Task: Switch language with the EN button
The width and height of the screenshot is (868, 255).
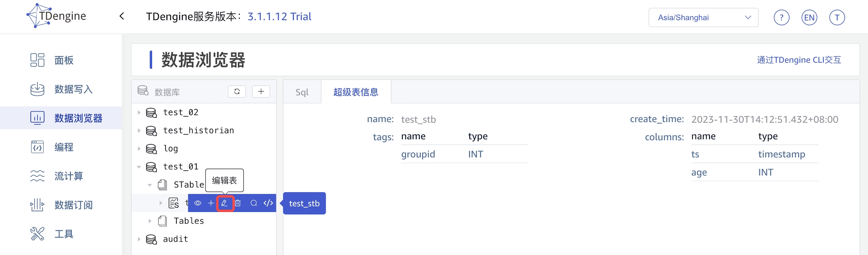Action: pos(809,17)
